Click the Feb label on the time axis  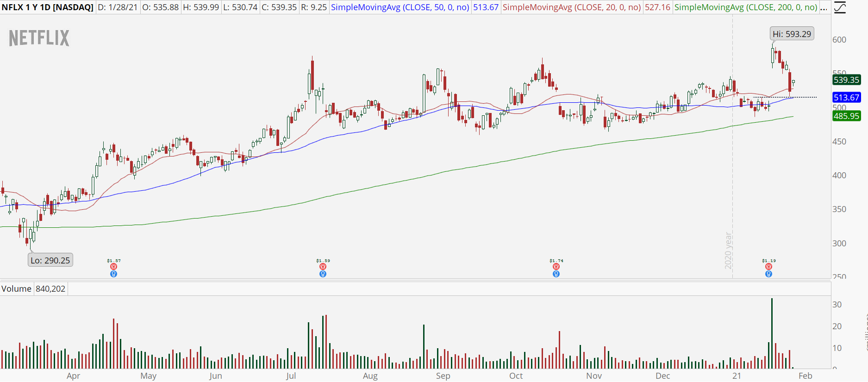[x=806, y=376]
